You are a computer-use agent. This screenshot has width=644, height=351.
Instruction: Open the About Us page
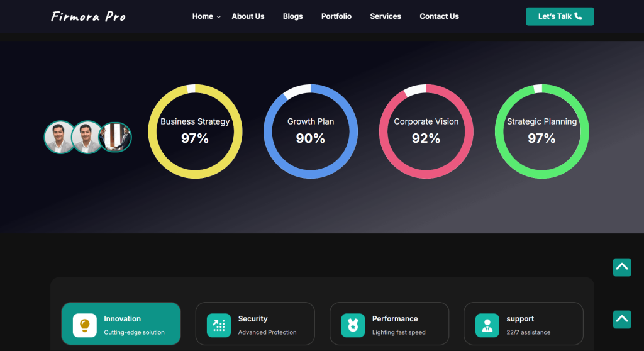pos(248,16)
